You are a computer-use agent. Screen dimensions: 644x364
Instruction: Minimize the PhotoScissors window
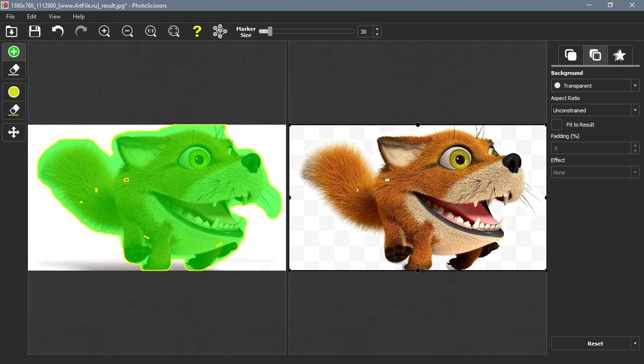point(589,5)
